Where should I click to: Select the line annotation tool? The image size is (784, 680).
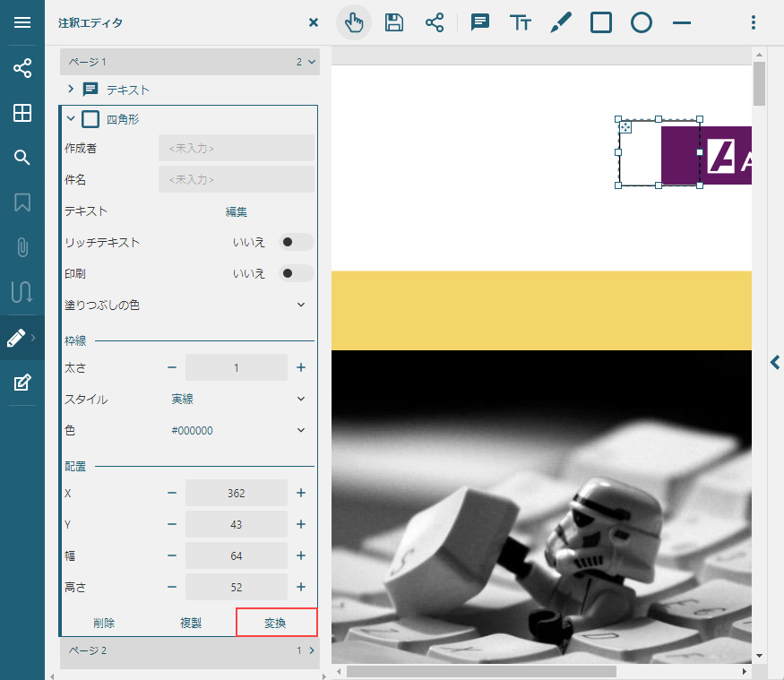pyautogui.click(x=682, y=22)
